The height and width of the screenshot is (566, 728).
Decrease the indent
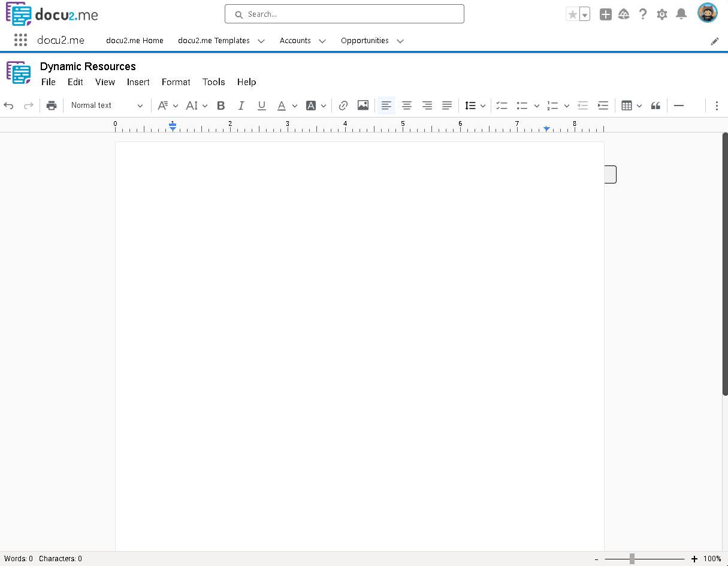583,106
